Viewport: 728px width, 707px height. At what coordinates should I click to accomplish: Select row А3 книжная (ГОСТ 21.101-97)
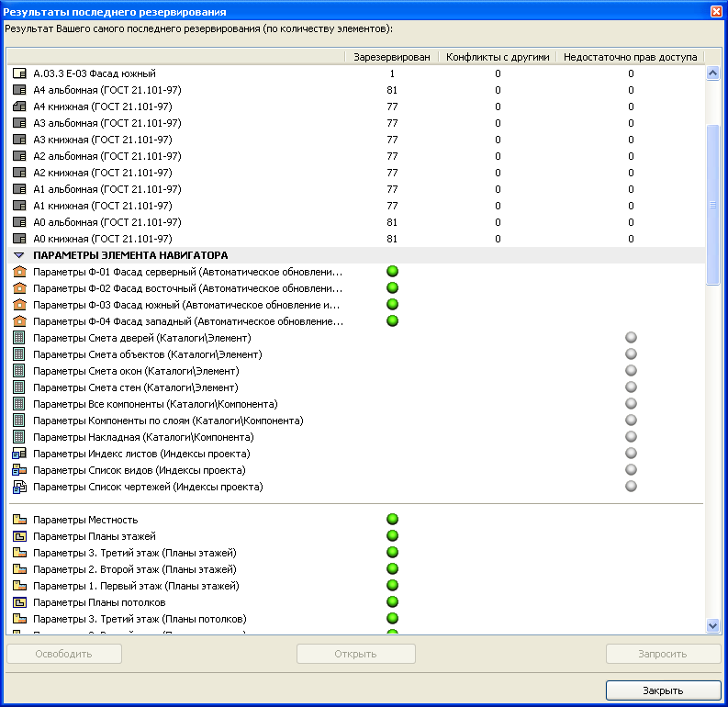tap(356, 140)
